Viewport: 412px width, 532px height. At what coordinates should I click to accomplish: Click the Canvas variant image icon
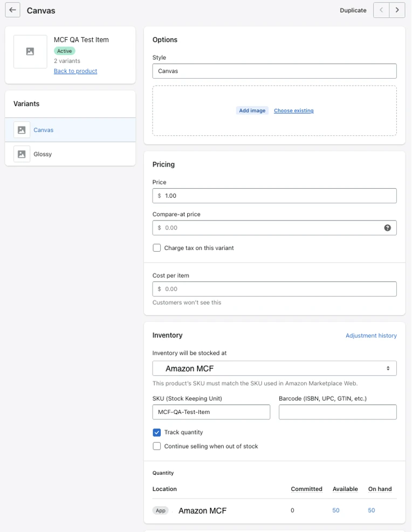pos(22,130)
